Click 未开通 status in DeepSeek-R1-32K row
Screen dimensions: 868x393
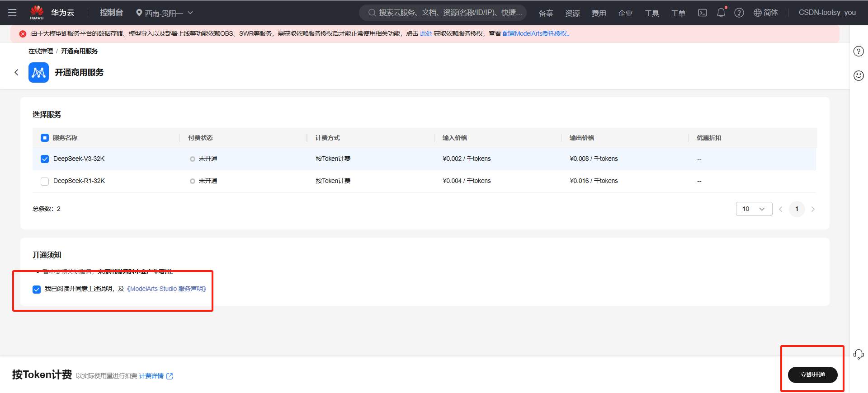[x=208, y=181]
